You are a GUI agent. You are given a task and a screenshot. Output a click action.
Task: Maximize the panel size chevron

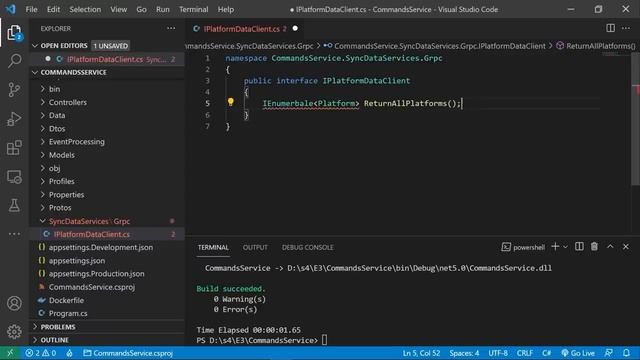610,247
